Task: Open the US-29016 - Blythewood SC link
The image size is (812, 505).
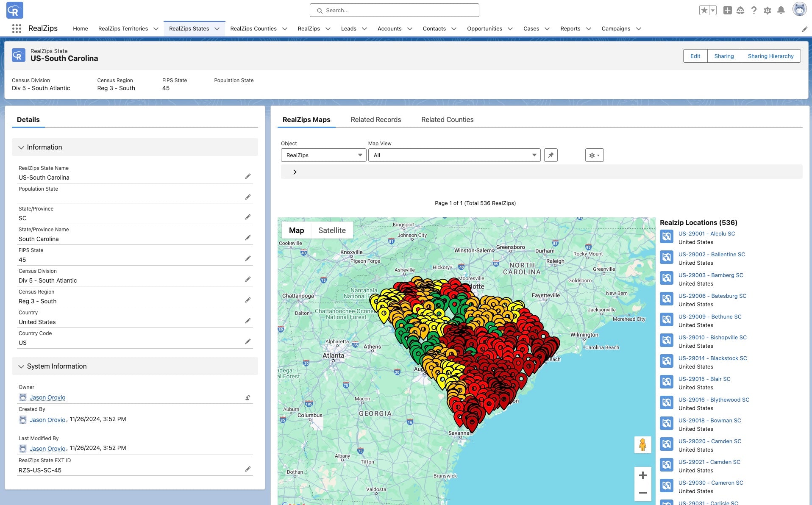Action: pos(714,400)
